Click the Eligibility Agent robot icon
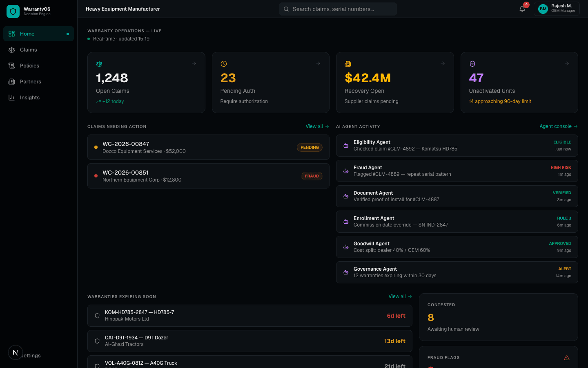The image size is (588, 368). click(346, 146)
